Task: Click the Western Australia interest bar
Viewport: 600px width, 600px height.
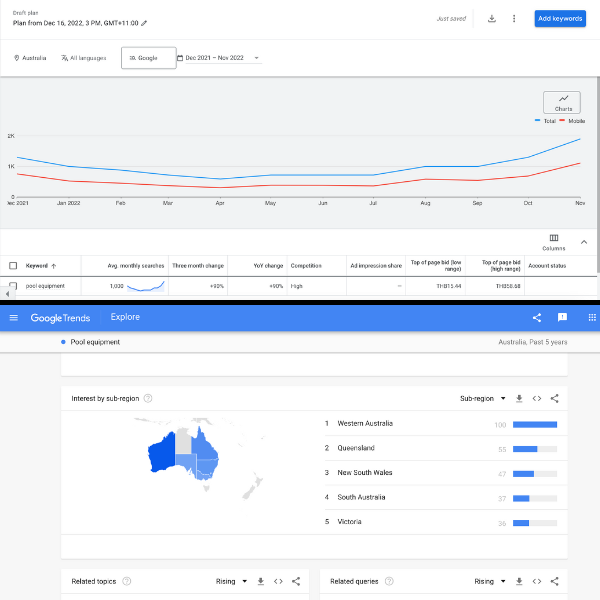Action: [x=535, y=424]
